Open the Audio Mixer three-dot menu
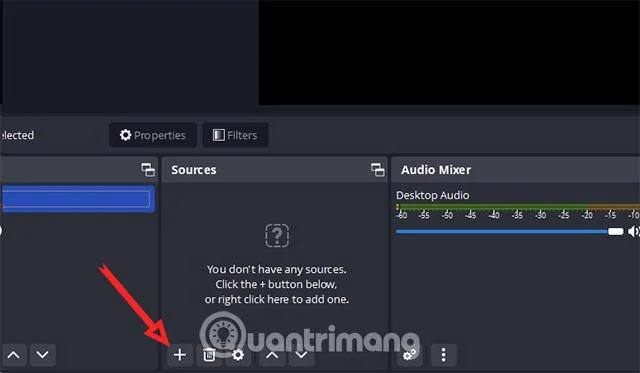 444,355
